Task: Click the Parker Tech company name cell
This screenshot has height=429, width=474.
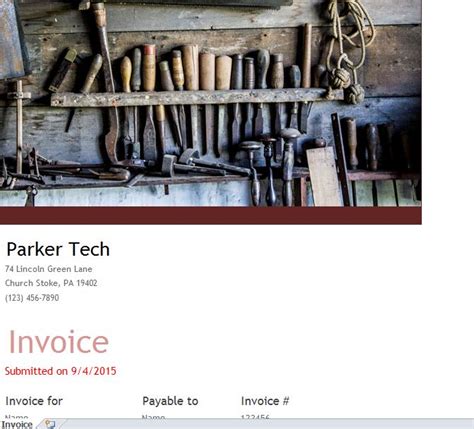Action: pos(58,249)
